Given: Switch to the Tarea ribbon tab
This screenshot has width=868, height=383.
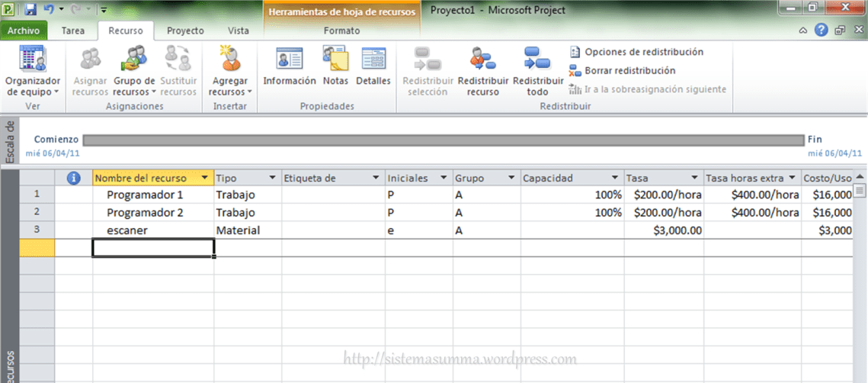Looking at the screenshot, I should pos(73,31).
